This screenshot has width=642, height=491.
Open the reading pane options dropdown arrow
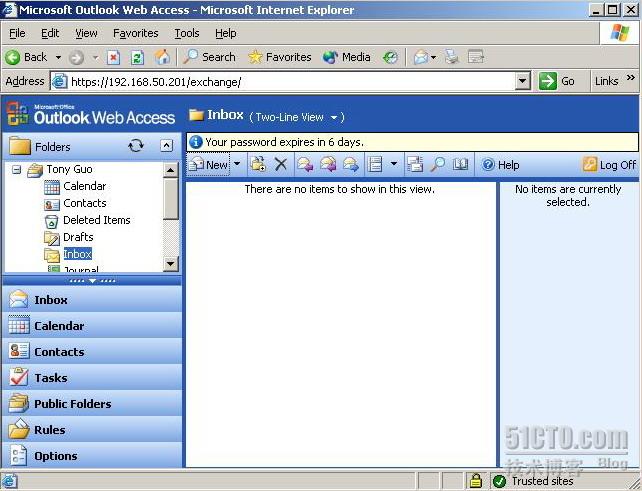click(394, 164)
